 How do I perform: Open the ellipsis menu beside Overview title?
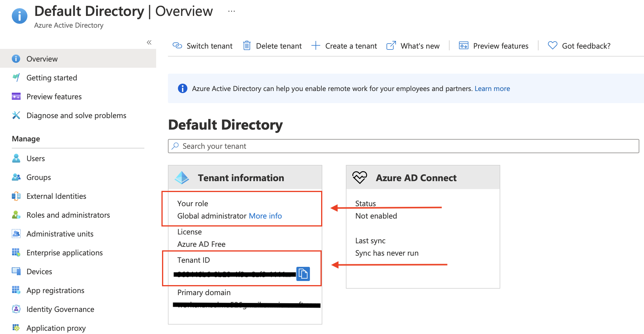click(232, 11)
